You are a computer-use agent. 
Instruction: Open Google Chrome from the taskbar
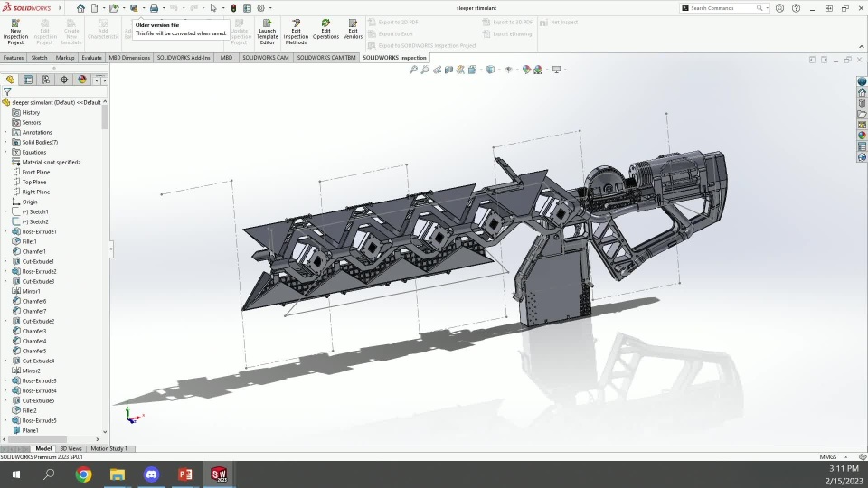click(x=83, y=474)
